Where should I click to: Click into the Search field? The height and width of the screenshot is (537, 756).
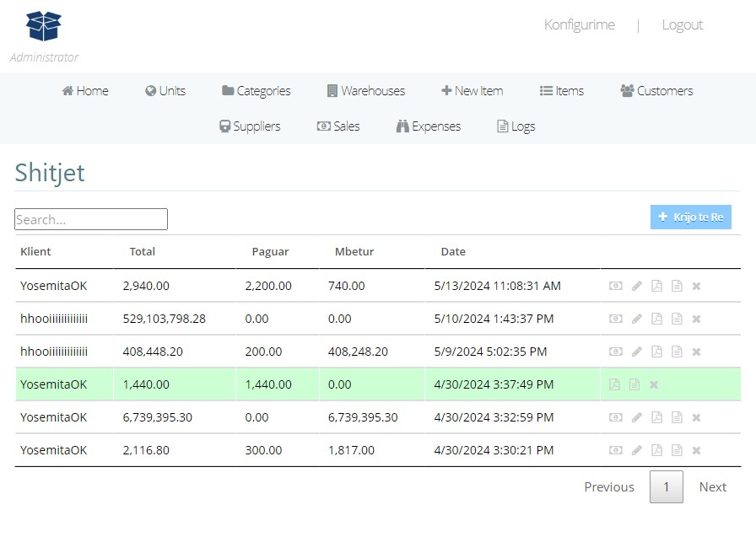click(x=91, y=219)
